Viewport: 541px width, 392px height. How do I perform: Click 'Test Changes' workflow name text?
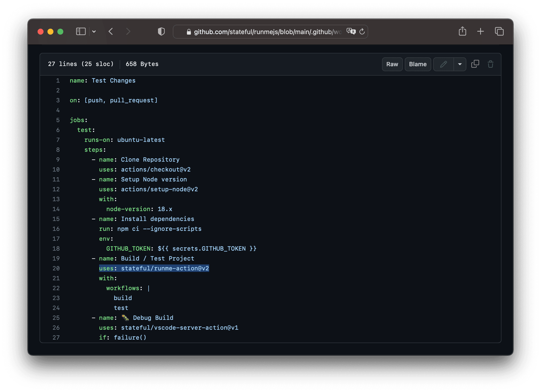(113, 81)
